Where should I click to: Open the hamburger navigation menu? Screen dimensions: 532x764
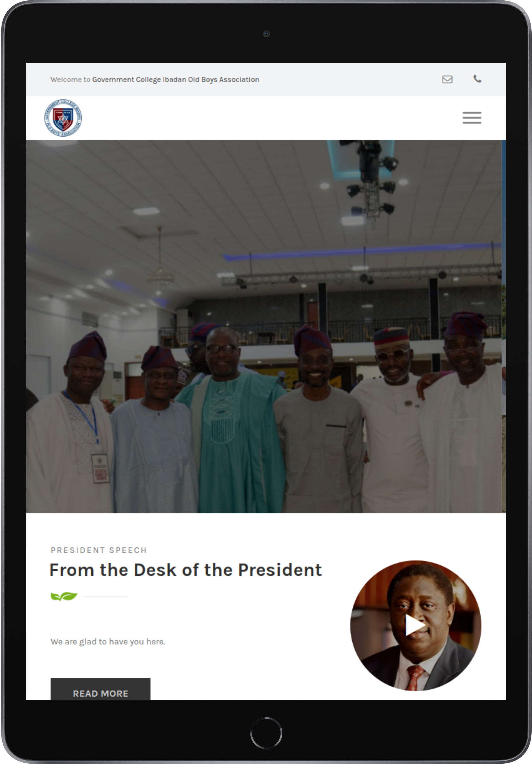[x=471, y=118]
